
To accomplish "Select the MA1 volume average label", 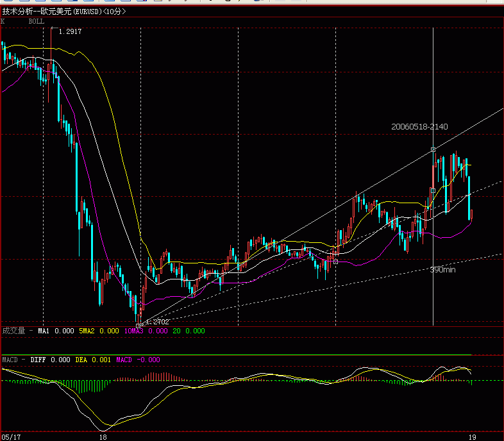I will [x=44, y=331].
